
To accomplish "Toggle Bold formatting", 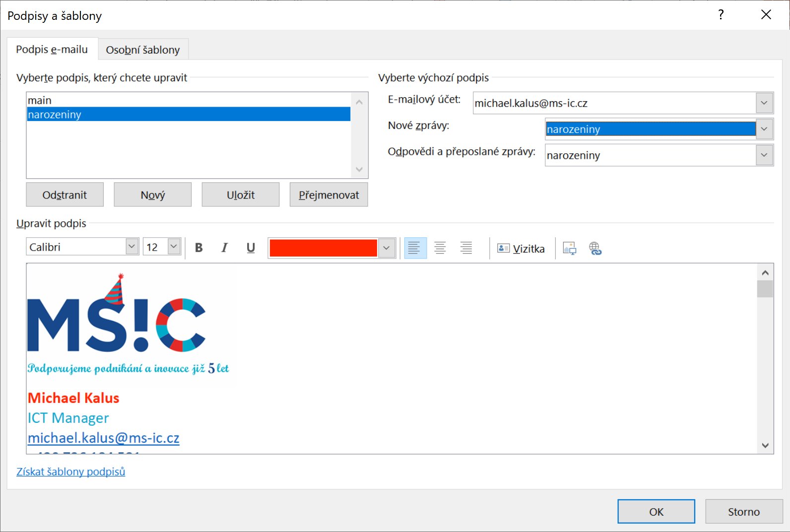I will [199, 248].
